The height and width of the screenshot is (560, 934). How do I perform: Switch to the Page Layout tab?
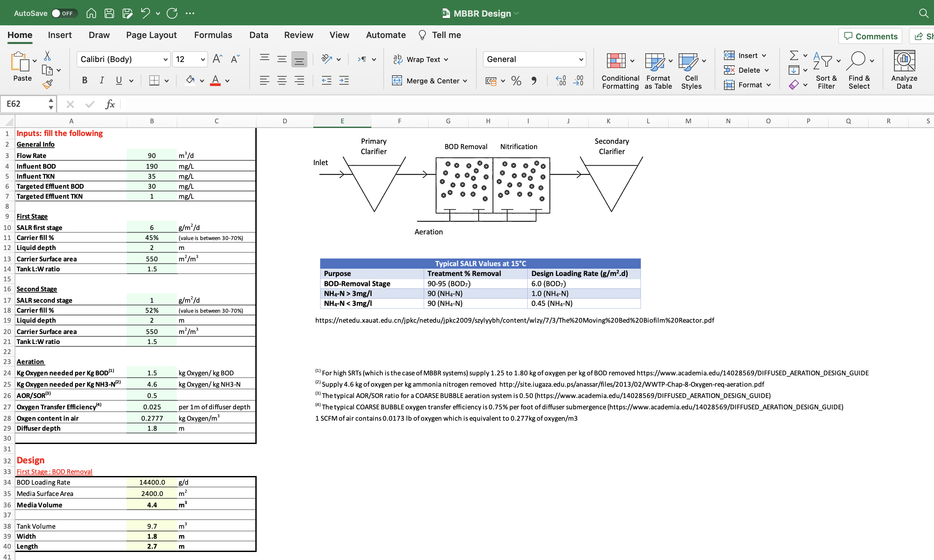tap(151, 35)
